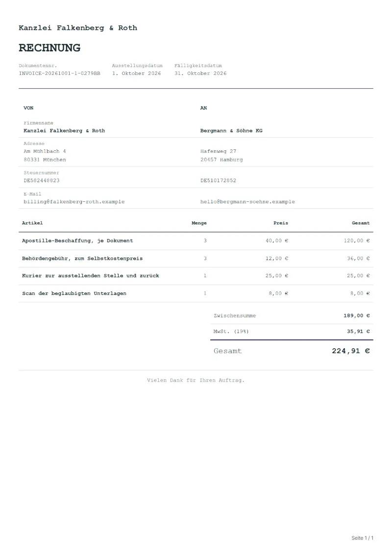Select the item Scan der beglaubigten Unterlagen

tap(74, 293)
